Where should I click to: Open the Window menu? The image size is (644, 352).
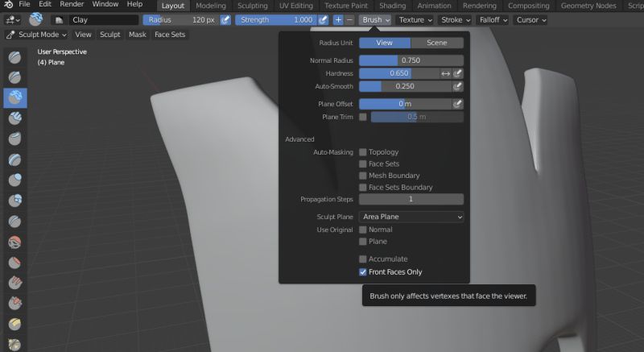105,5
